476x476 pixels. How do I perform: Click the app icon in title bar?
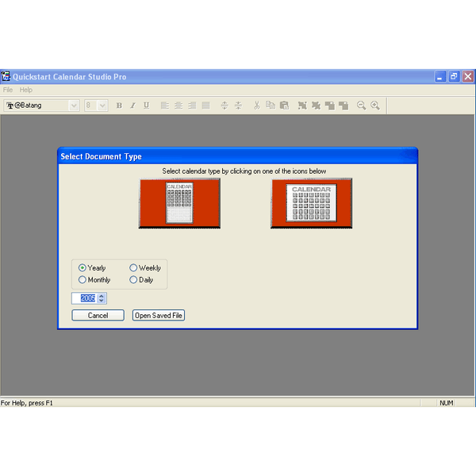click(6, 76)
